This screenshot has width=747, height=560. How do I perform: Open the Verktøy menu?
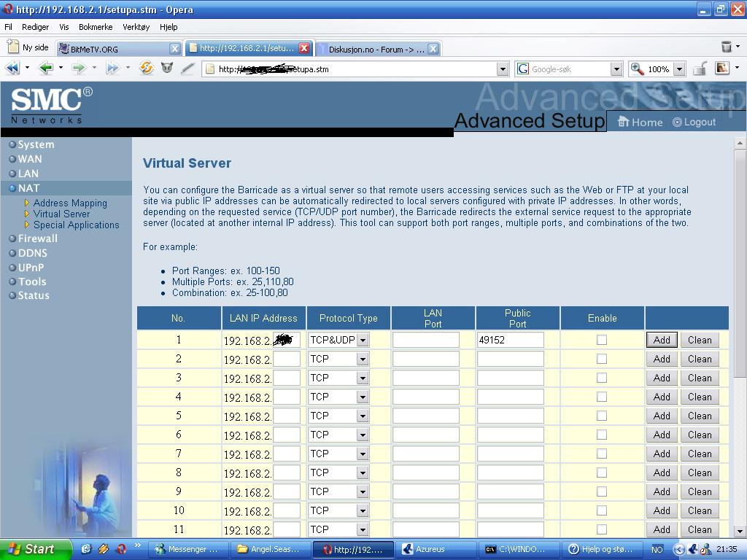tap(136, 27)
